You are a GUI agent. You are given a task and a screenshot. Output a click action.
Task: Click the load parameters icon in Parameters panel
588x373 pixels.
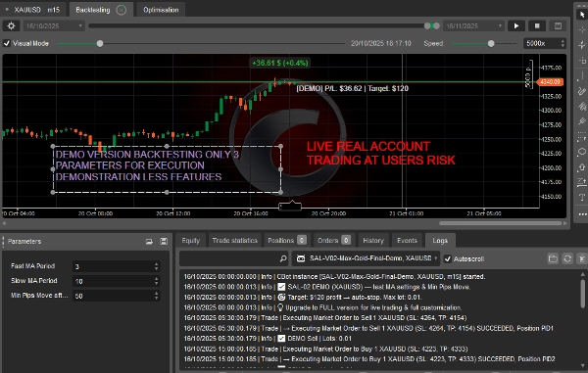(149, 241)
